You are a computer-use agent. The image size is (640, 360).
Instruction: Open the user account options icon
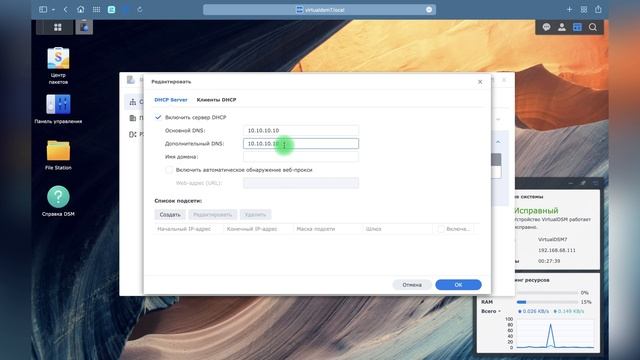pos(562,27)
